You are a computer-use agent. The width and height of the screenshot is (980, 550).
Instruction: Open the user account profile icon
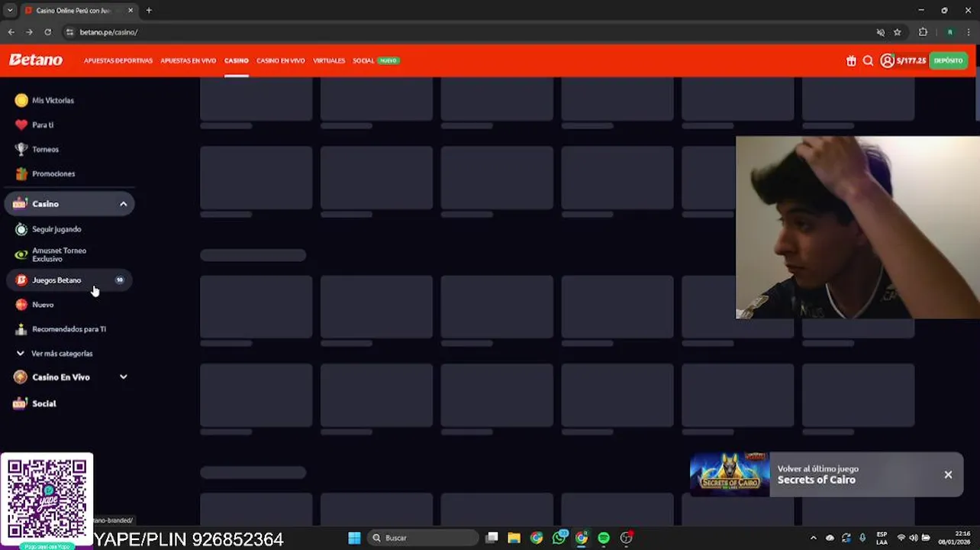pyautogui.click(x=887, y=60)
